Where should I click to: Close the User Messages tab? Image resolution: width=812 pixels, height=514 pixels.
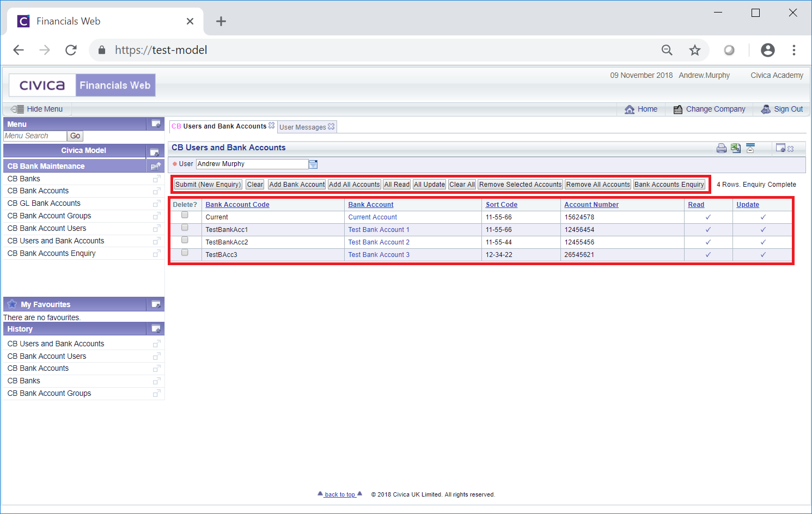pos(331,126)
